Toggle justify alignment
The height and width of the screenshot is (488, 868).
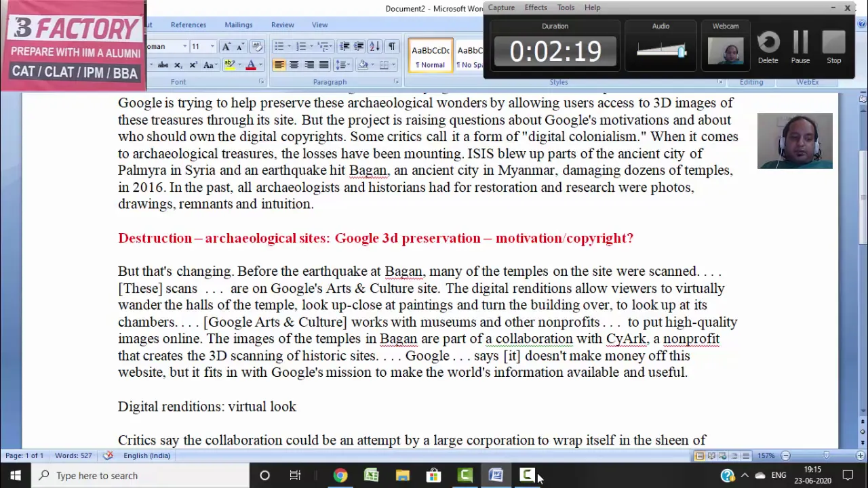[x=323, y=65]
